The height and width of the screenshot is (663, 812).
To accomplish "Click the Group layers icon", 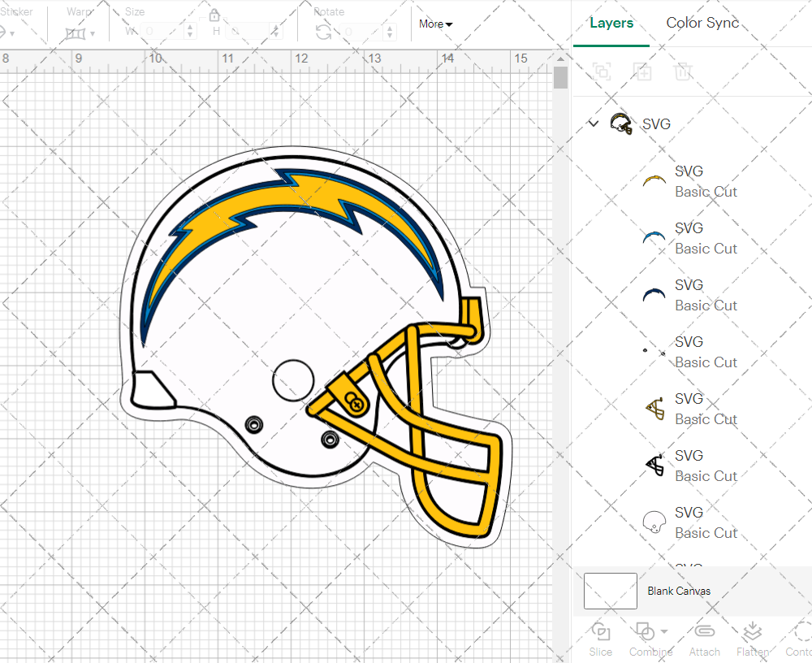I will [602, 71].
